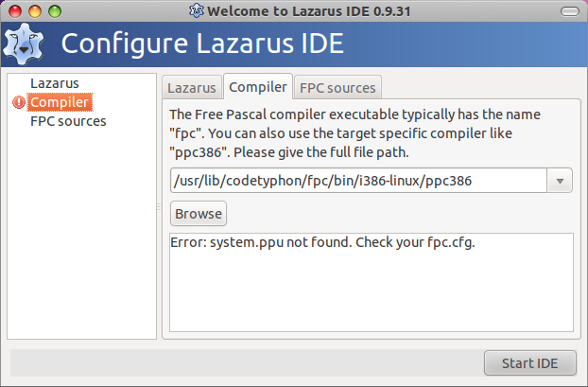Click the Lazarus cheetah logo in the header
The height and width of the screenshot is (387, 588).
pos(24,44)
